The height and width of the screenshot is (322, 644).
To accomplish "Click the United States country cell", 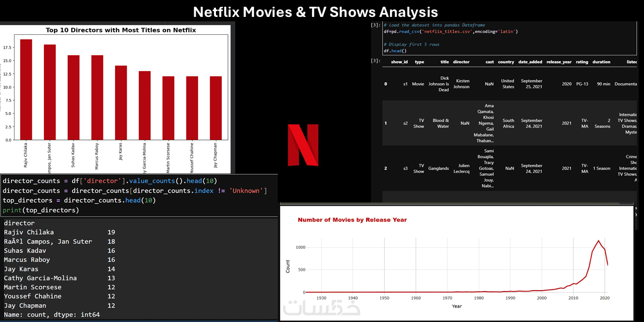I will click(x=507, y=84).
